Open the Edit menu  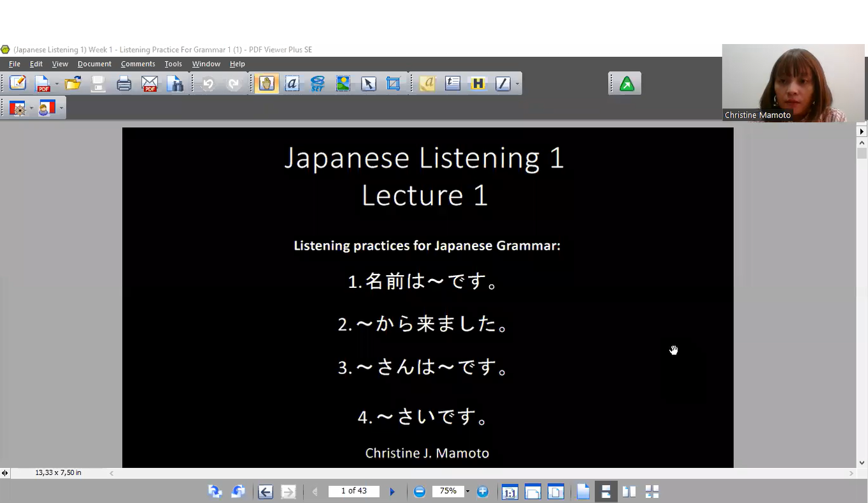36,64
